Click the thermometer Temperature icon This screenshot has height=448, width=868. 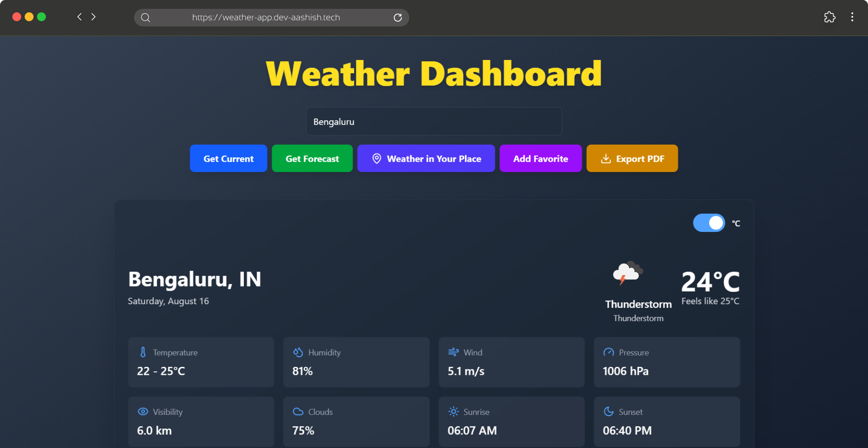tap(143, 352)
